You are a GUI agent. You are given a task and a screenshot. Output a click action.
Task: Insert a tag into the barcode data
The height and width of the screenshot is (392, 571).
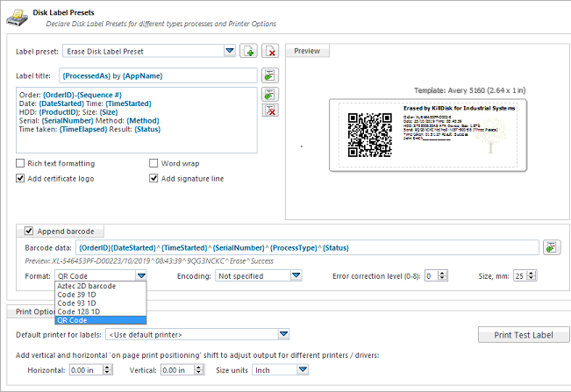[x=551, y=248]
